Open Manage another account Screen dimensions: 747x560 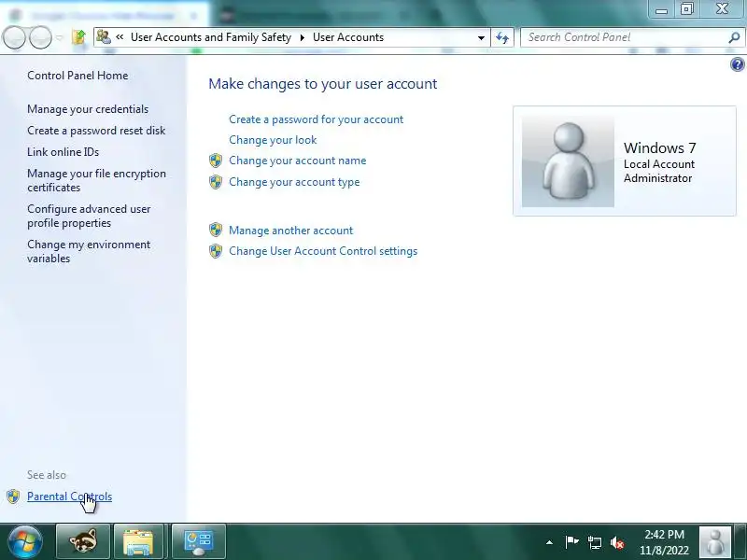[290, 231]
